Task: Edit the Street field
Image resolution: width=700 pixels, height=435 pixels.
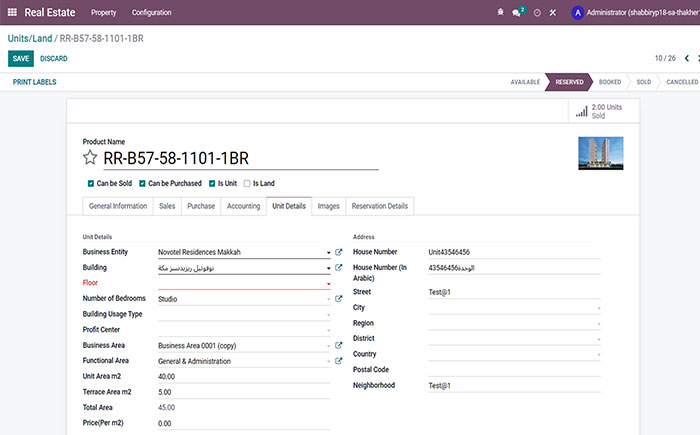Action: [514, 293]
